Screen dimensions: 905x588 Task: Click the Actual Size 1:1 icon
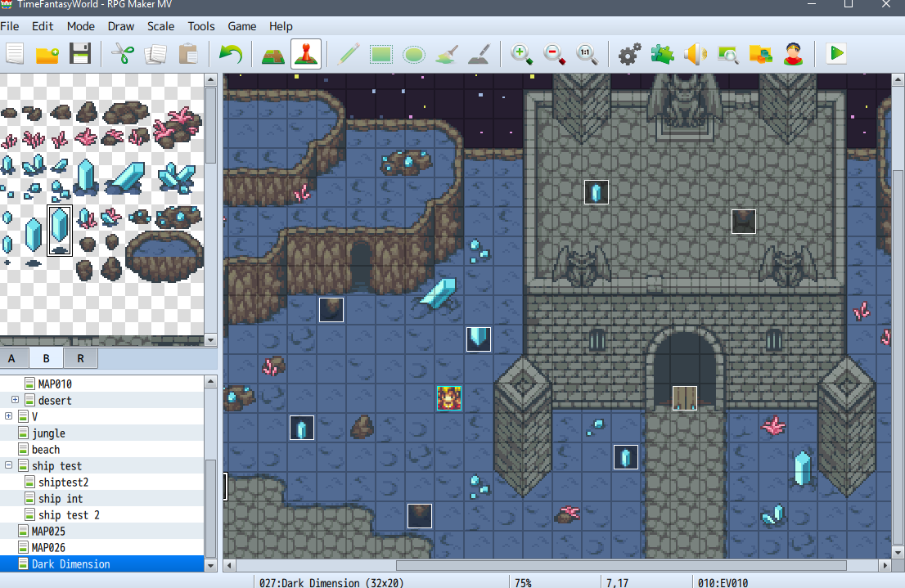(x=587, y=54)
